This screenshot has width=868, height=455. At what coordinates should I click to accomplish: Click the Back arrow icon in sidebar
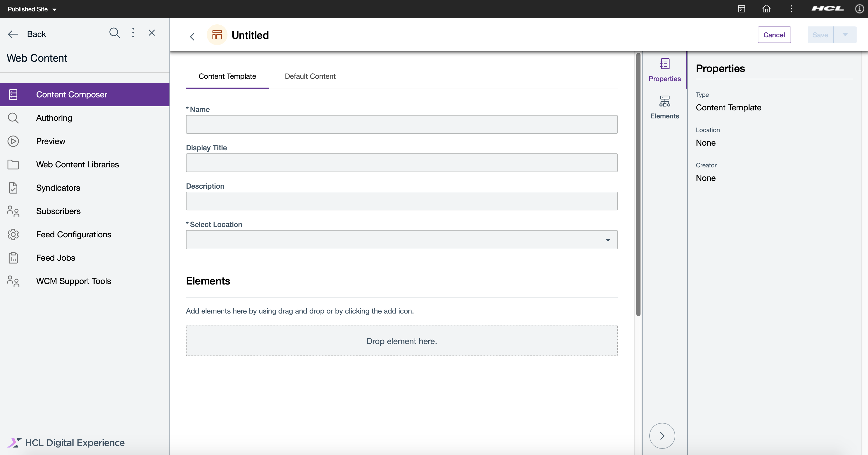pyautogui.click(x=13, y=34)
